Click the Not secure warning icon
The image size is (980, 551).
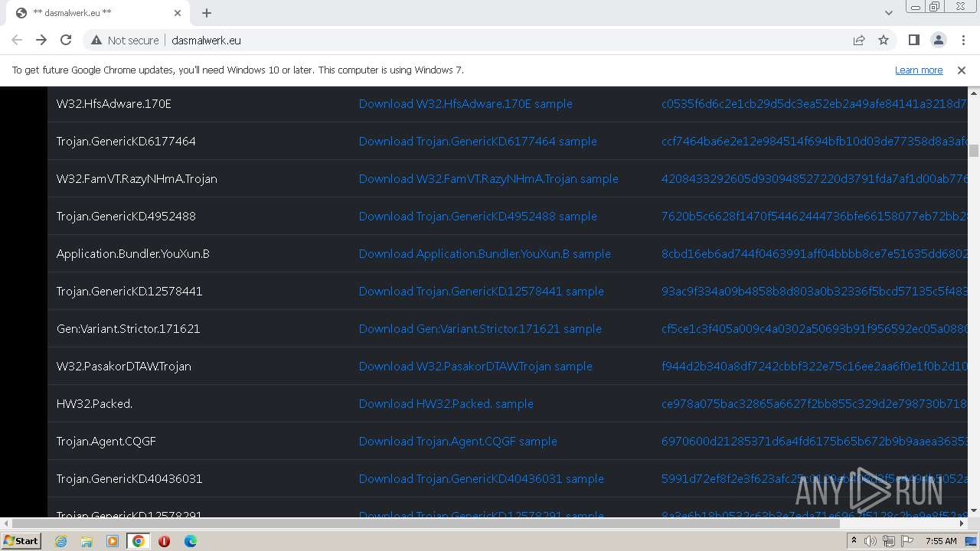[96, 41]
